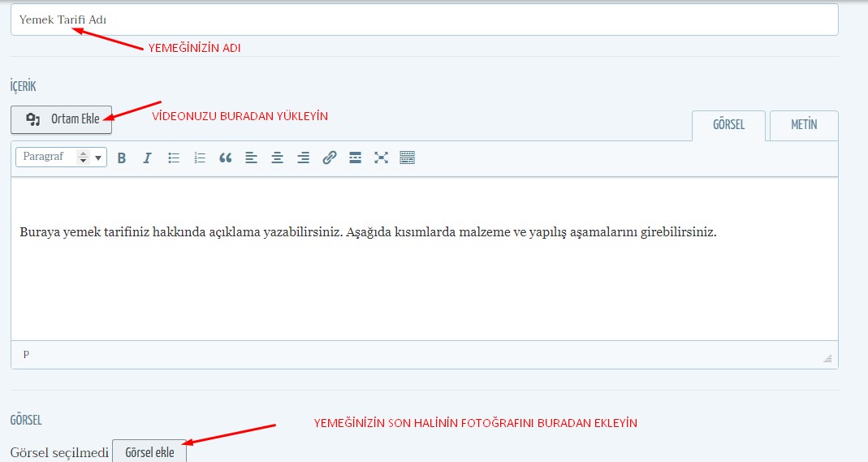Viewport: 868px width, 462px height.
Task: Toggle bold formatting in editor toolbar
Action: (x=122, y=158)
